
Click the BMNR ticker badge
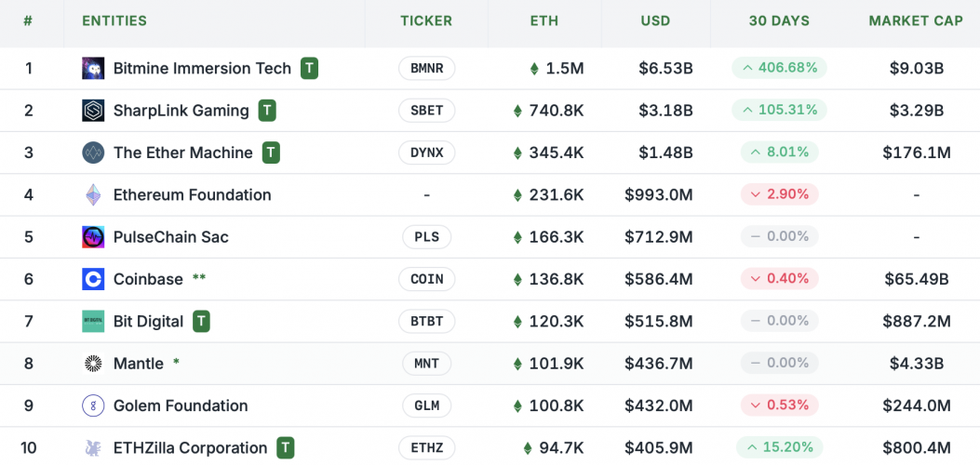(x=426, y=68)
